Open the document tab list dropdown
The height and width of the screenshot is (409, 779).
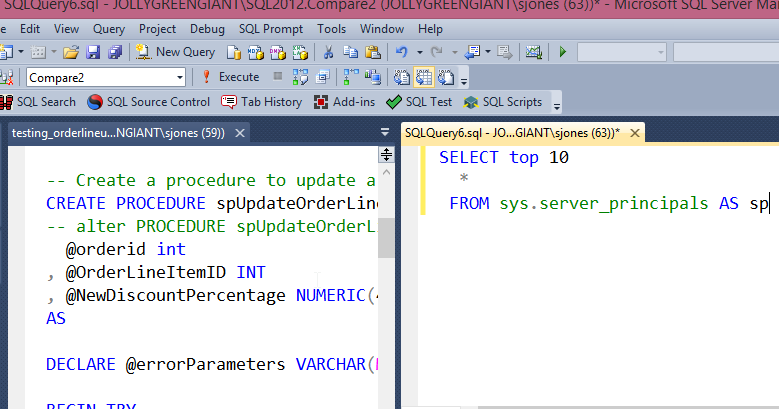(x=385, y=132)
